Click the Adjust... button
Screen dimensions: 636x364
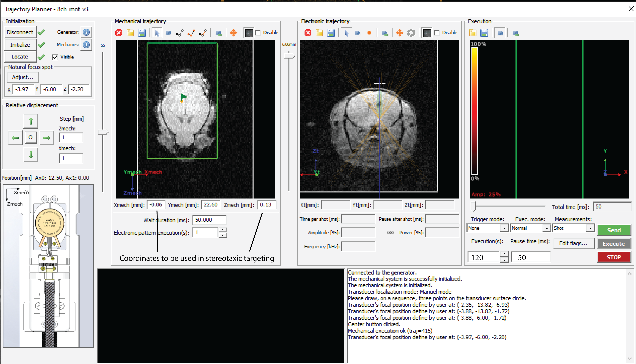23,77
